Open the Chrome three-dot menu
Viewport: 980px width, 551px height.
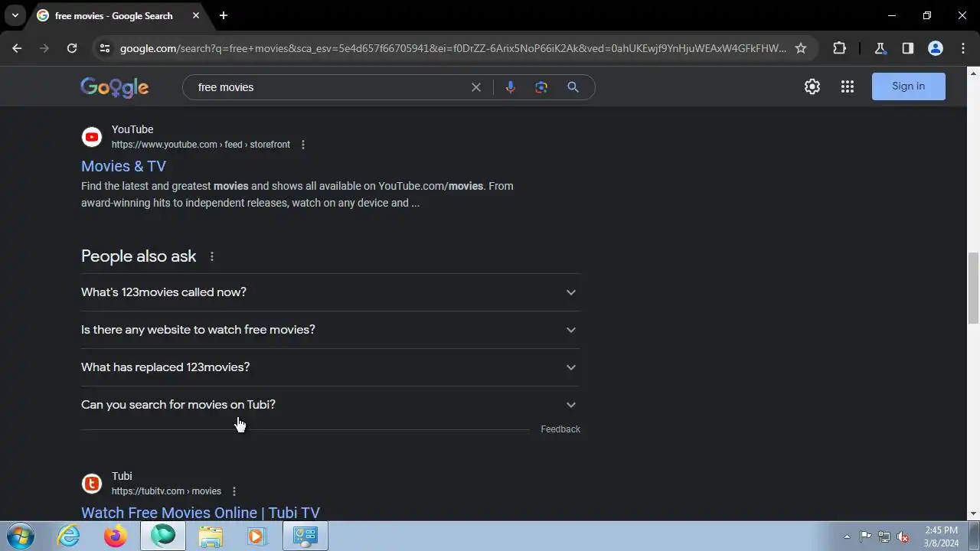pyautogui.click(x=963, y=48)
